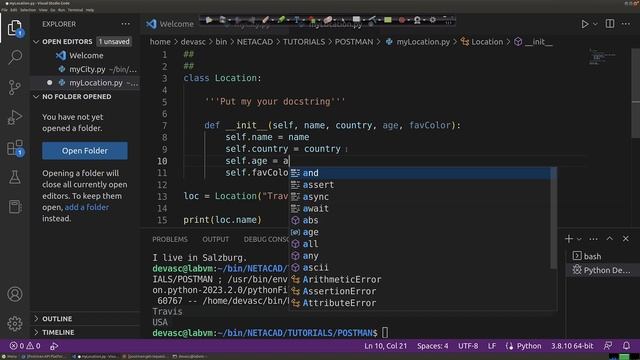Change indentation Spaces: 4

click(433, 346)
